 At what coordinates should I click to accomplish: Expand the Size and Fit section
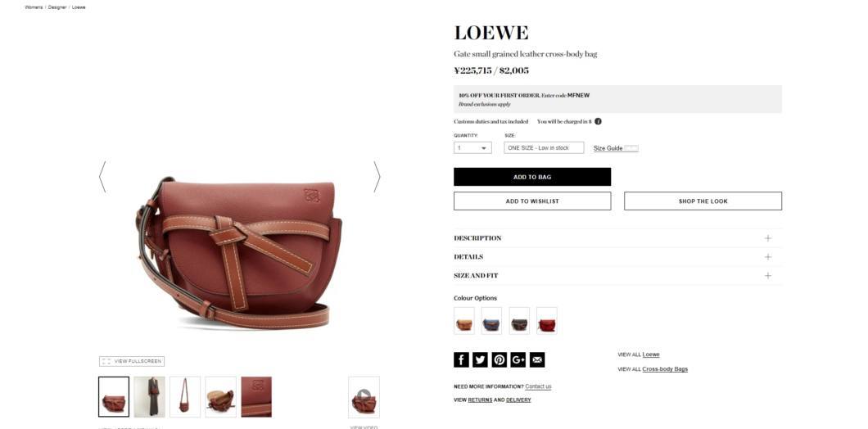pos(617,276)
